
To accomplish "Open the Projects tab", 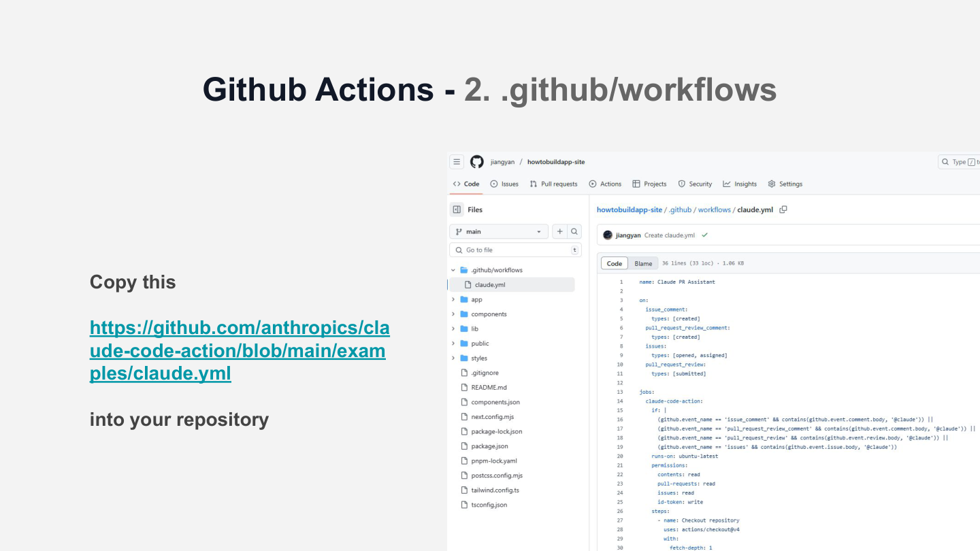I will 649,184.
